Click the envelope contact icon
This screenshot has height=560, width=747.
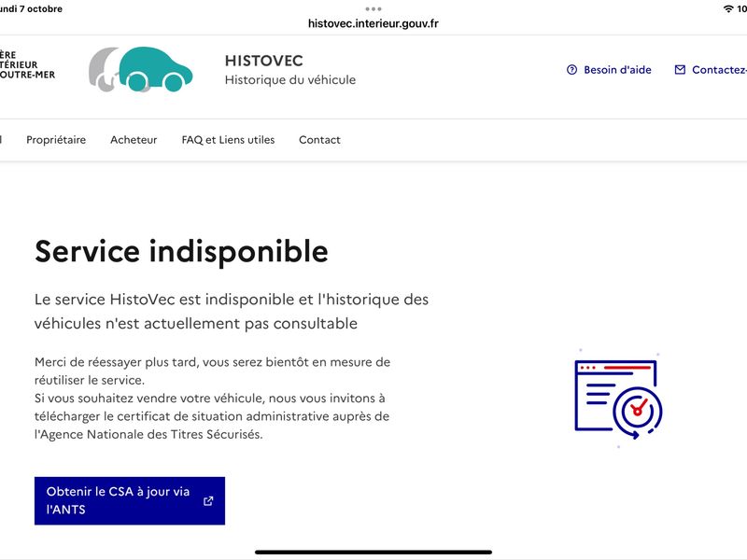pyautogui.click(x=680, y=70)
